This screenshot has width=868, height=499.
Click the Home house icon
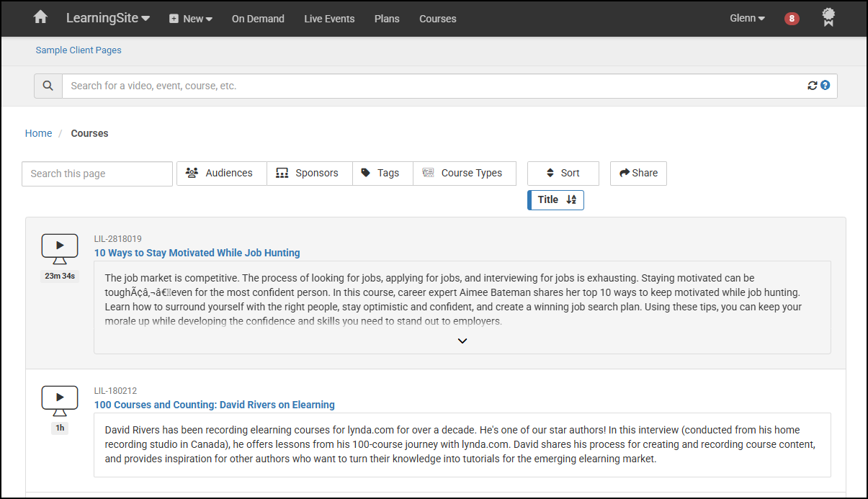(40, 17)
